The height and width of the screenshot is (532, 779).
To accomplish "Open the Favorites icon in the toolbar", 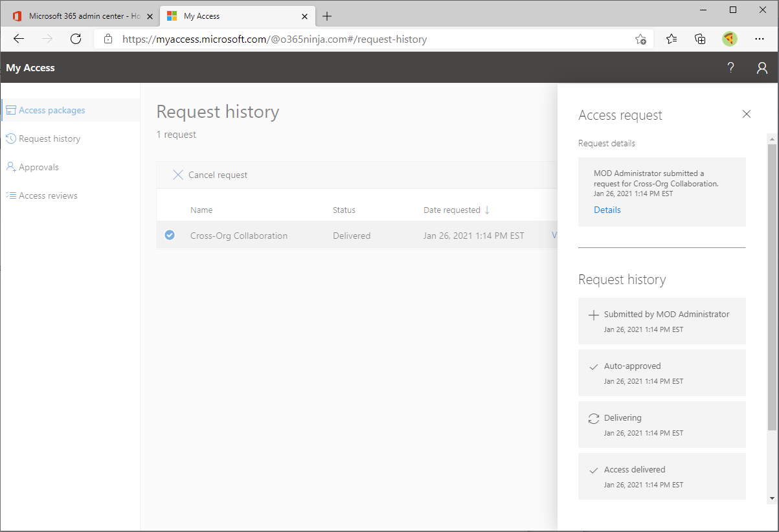I will pos(671,39).
